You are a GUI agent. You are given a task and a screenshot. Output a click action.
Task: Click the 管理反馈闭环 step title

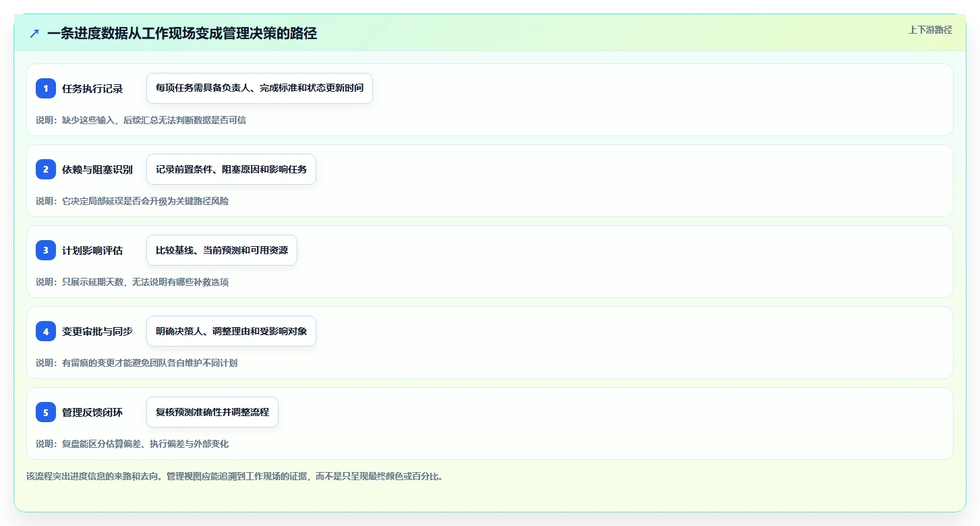92,412
